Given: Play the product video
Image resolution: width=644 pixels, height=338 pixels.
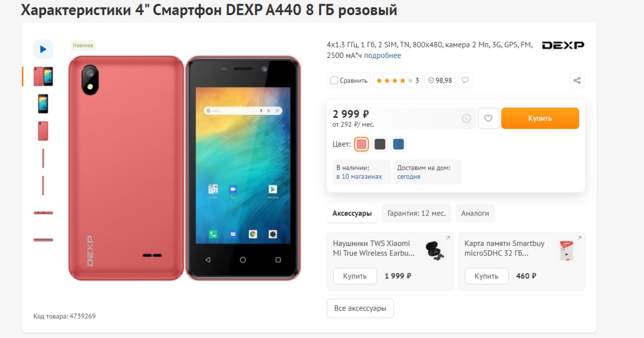Looking at the screenshot, I should click(43, 49).
